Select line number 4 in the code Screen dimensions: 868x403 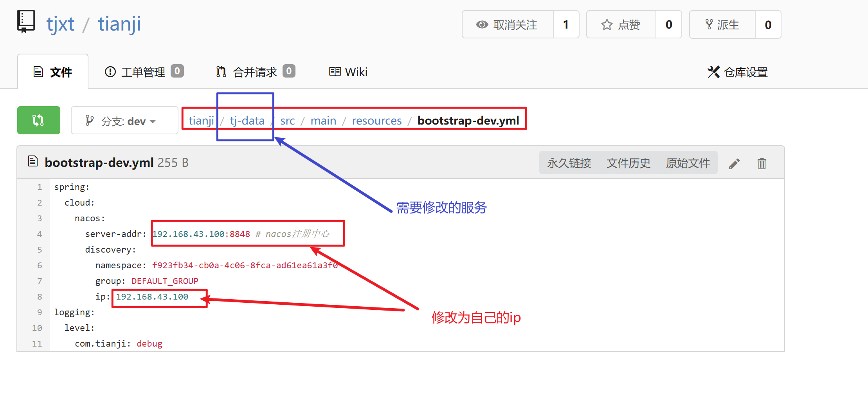pyautogui.click(x=40, y=234)
